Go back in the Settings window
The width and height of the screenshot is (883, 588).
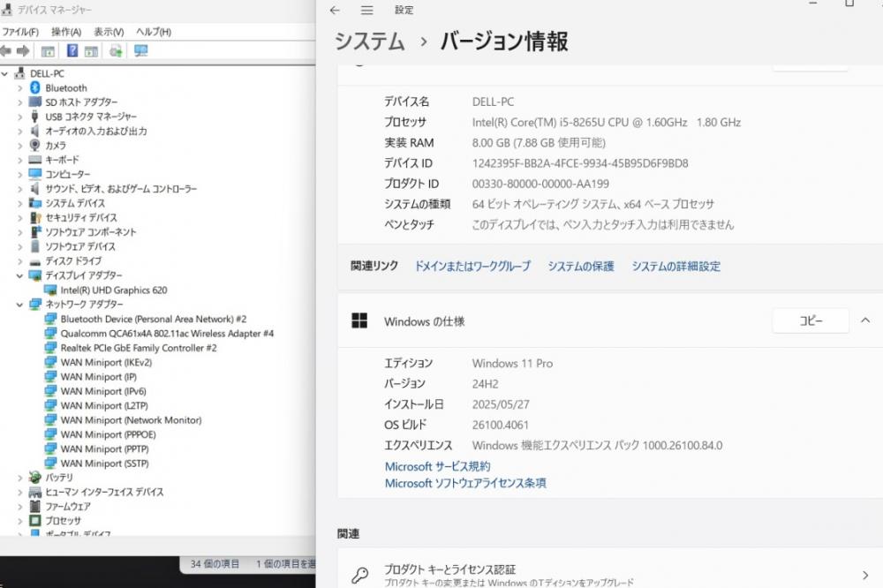click(335, 10)
